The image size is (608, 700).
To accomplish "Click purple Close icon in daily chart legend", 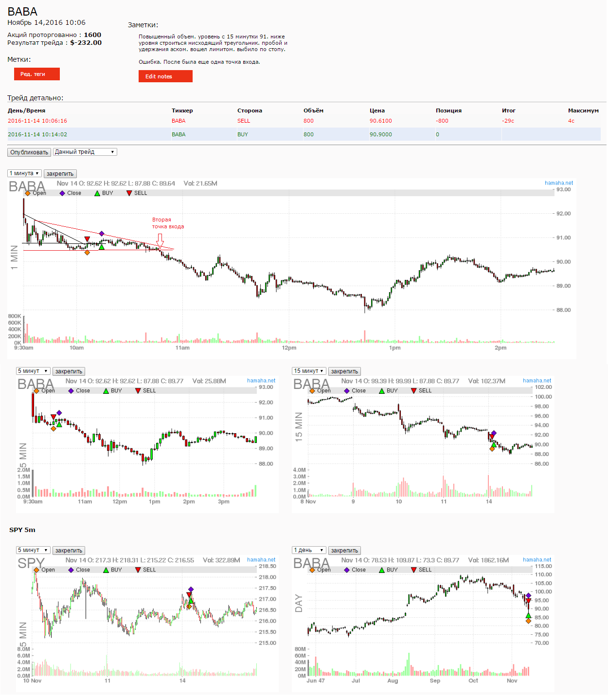I will point(347,570).
